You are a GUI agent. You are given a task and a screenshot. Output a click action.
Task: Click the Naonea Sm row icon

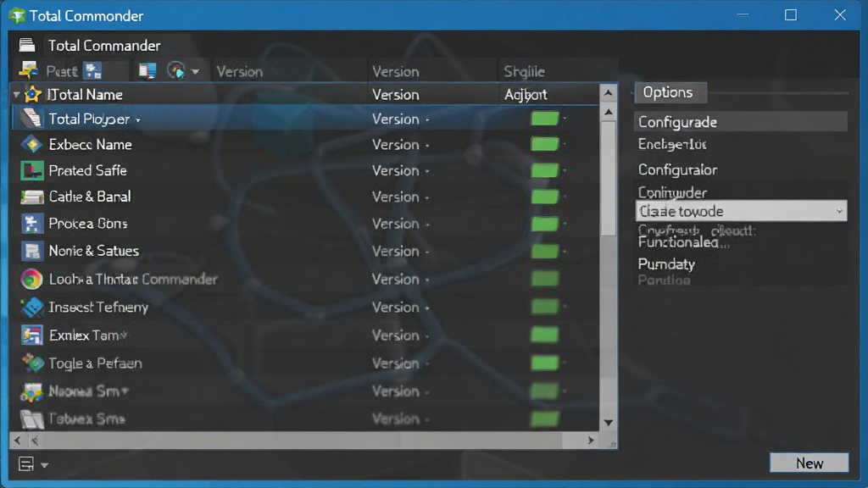click(31, 391)
